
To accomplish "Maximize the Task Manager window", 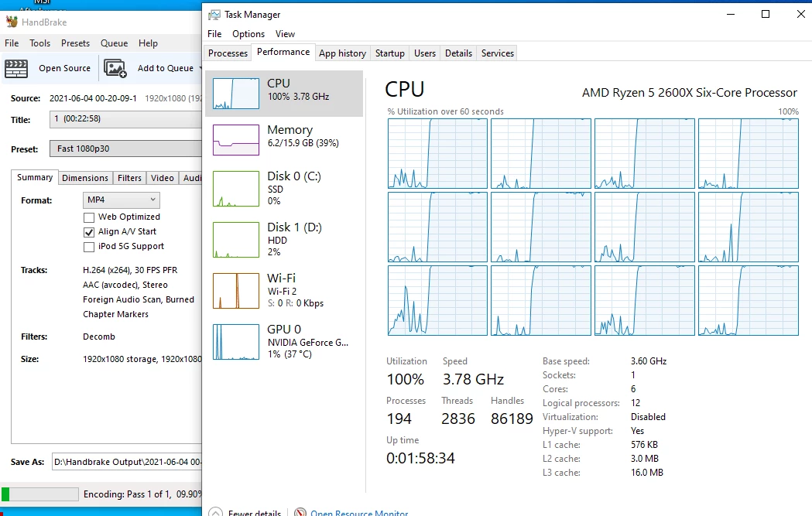I will 766,14.
